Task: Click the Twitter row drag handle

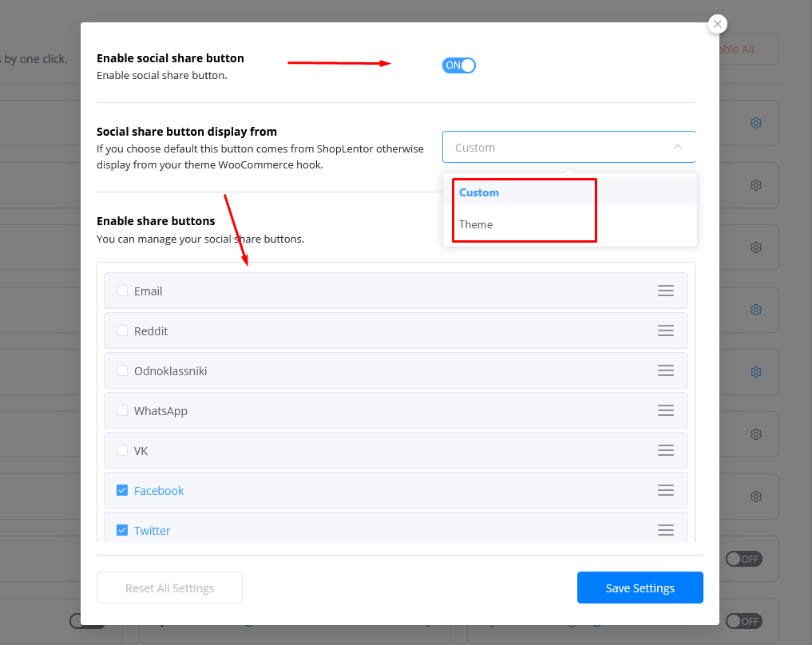Action: coord(665,530)
